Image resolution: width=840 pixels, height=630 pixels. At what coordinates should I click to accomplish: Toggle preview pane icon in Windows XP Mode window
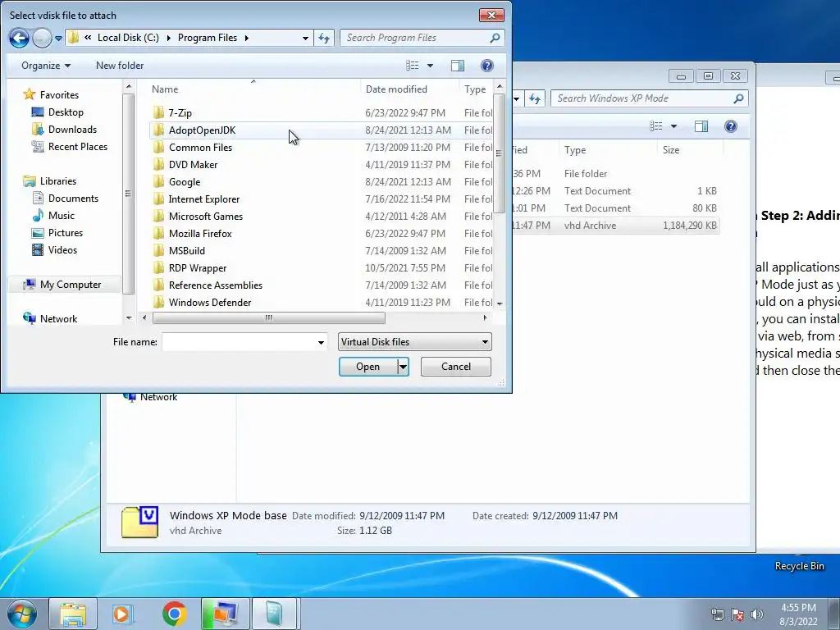[x=701, y=126]
